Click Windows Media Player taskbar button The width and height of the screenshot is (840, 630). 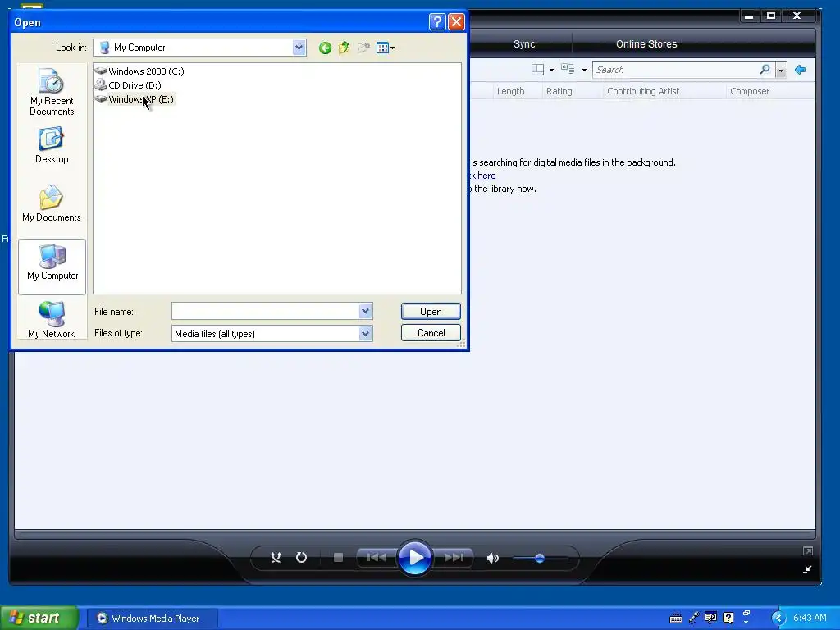point(152,619)
